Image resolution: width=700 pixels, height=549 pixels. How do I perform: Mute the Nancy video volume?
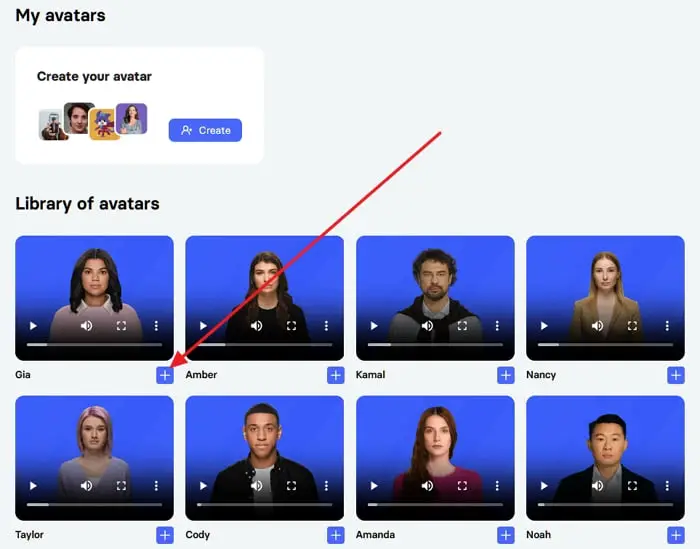[597, 326]
